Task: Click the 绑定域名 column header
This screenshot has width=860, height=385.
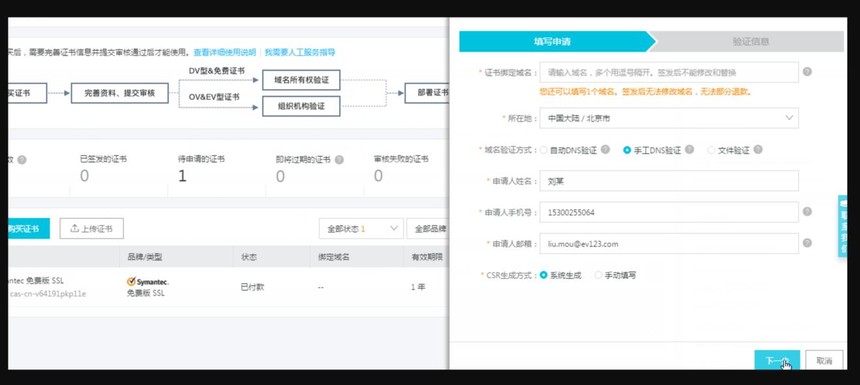Action: [333, 257]
